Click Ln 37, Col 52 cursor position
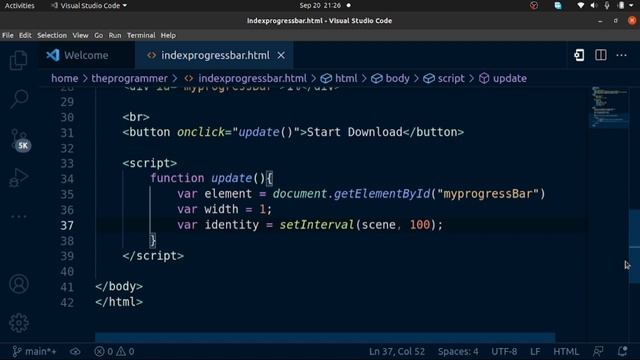Screen dimensions: 640x360 [397, 351]
